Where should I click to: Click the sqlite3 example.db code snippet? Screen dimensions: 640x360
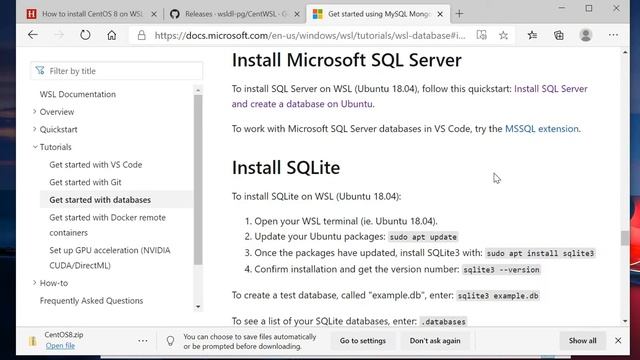pyautogui.click(x=498, y=296)
